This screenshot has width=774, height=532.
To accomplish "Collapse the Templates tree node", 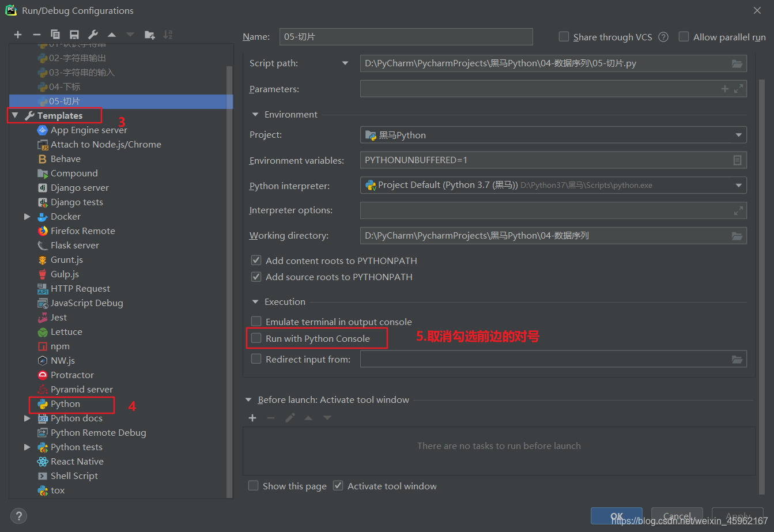I will (15, 116).
